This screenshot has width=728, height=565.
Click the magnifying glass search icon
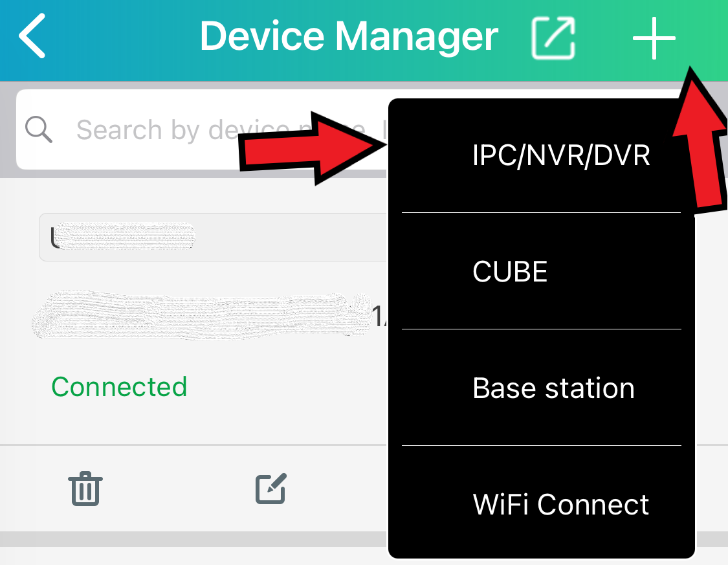[x=39, y=129]
